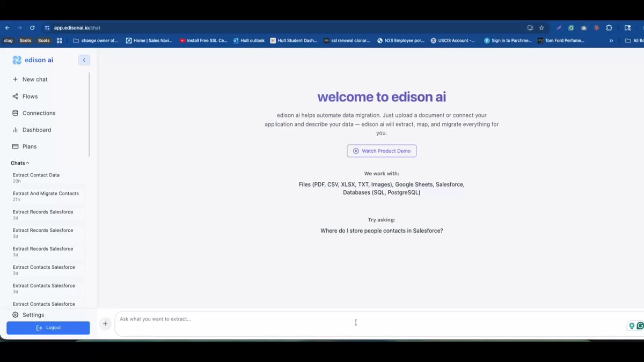Open the Extract And Migrate Contacts chat
644x362 pixels.
pyautogui.click(x=48, y=196)
